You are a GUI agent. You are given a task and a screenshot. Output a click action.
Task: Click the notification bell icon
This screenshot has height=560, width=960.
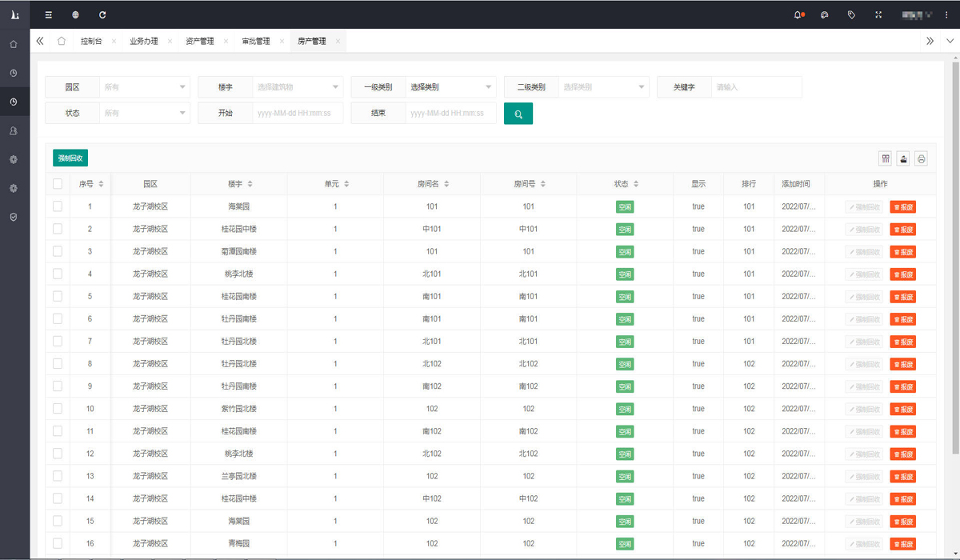point(798,14)
